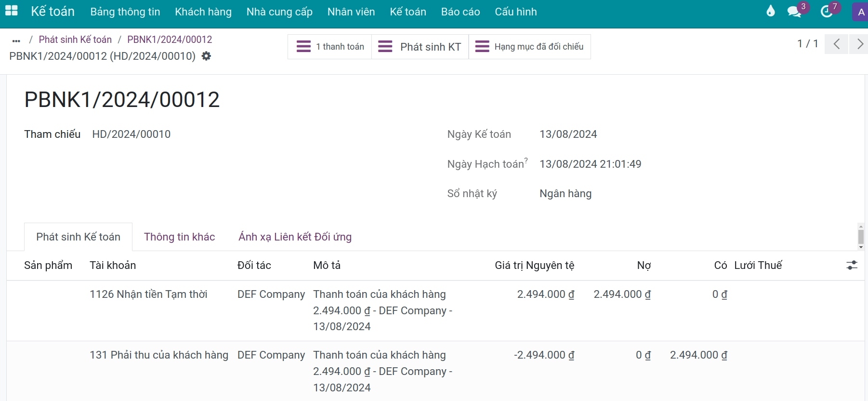Click the water drop debug icon
The width and height of the screenshot is (868, 401).
[771, 11]
